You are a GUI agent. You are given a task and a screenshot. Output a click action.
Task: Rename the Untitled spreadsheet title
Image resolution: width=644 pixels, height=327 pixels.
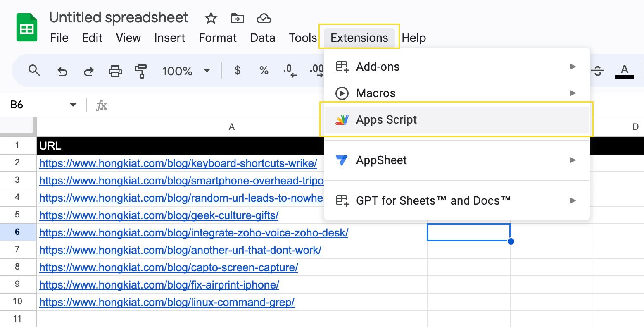coord(119,18)
